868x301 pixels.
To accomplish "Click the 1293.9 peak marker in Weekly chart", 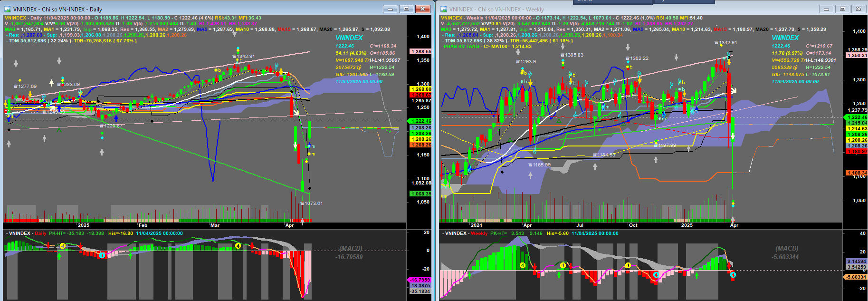I will (x=526, y=62).
